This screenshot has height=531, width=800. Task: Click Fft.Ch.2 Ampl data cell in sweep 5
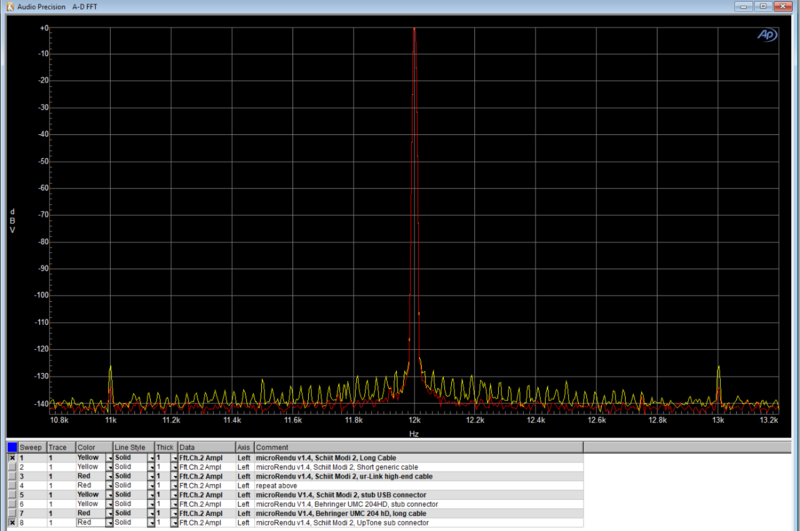point(204,494)
